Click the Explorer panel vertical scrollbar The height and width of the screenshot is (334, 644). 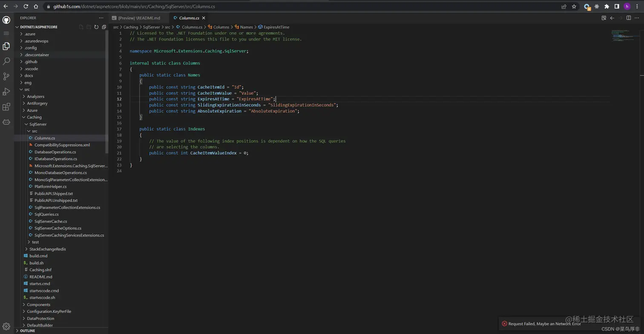107,92
